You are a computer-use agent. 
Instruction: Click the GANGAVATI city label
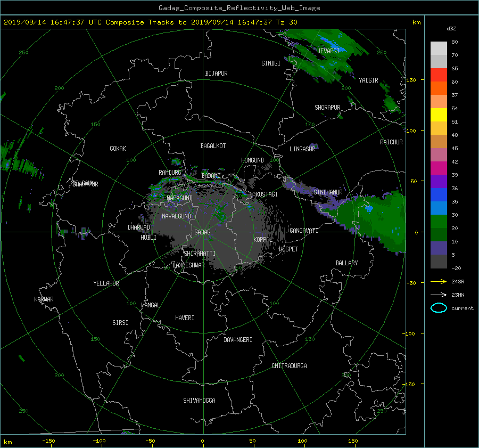pos(304,231)
